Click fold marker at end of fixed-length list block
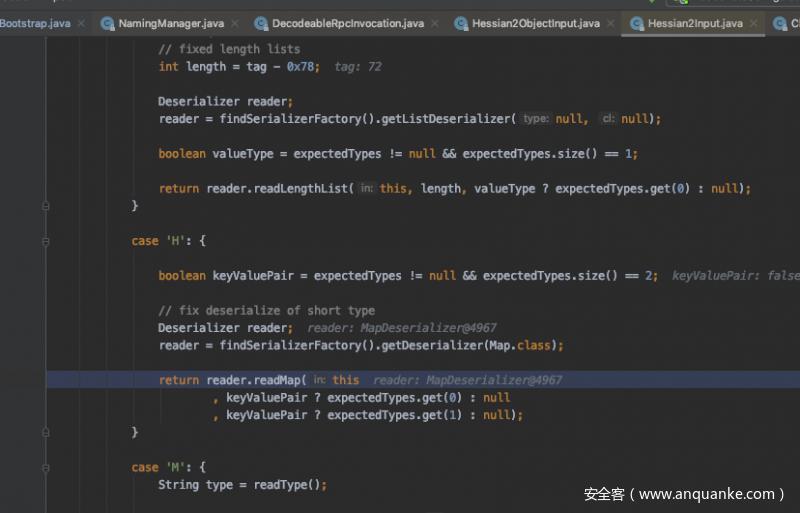Screen dimensions: 800x513 pos(46,205)
